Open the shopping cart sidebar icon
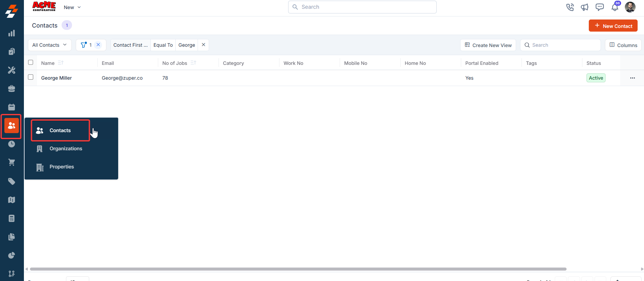This screenshot has width=644, height=281. (11, 162)
